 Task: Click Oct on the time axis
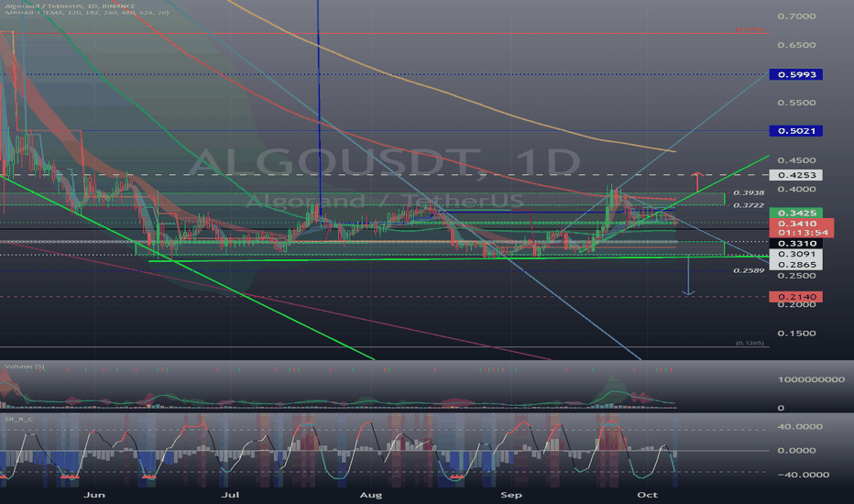point(647,495)
